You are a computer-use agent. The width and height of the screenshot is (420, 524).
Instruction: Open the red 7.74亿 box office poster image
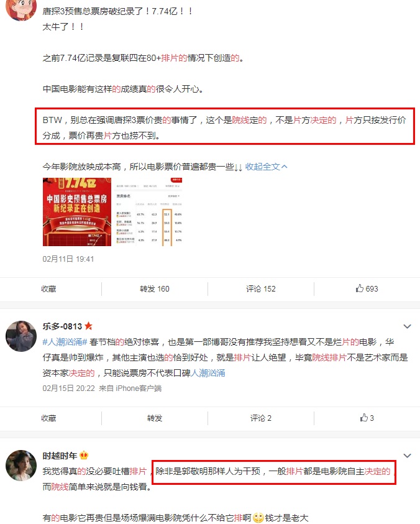pyautogui.click(x=77, y=212)
